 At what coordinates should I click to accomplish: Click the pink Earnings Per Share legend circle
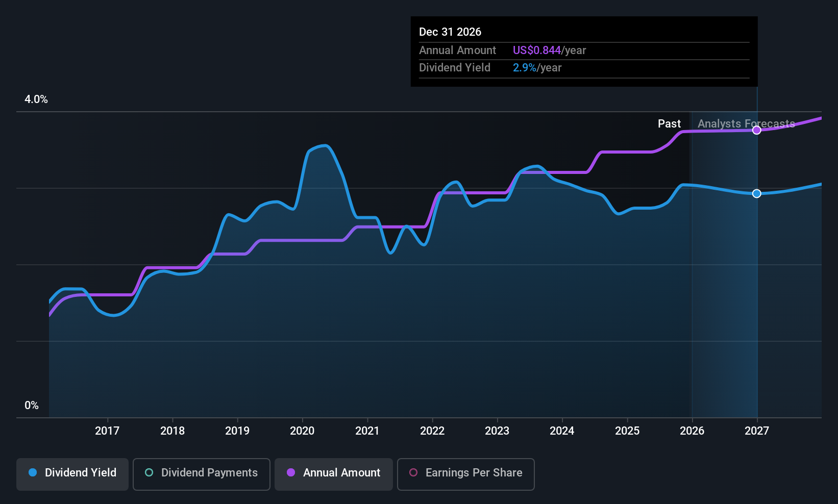[412, 473]
